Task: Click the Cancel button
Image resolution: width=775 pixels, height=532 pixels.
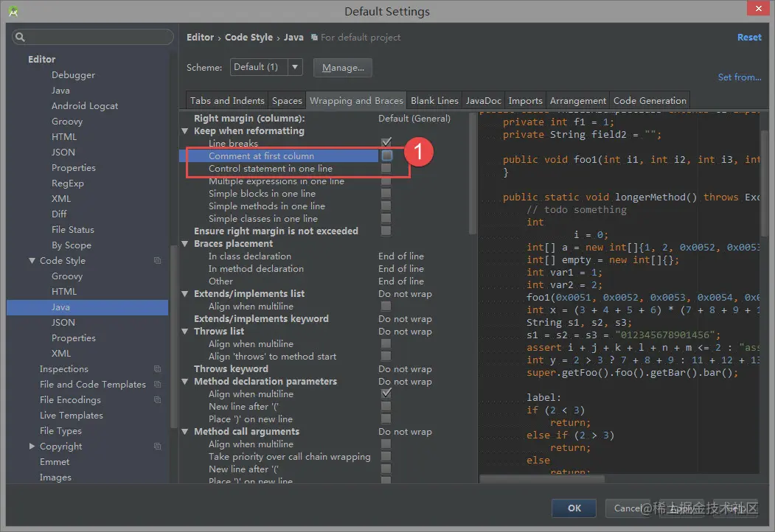Action: 628,508
